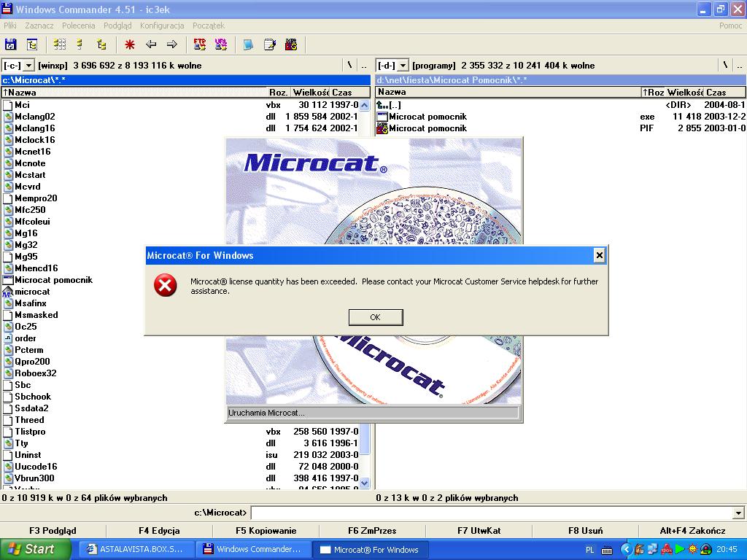Screen dimensions: 747x560
Task: Click the Windows Start button
Action: pos(36,549)
